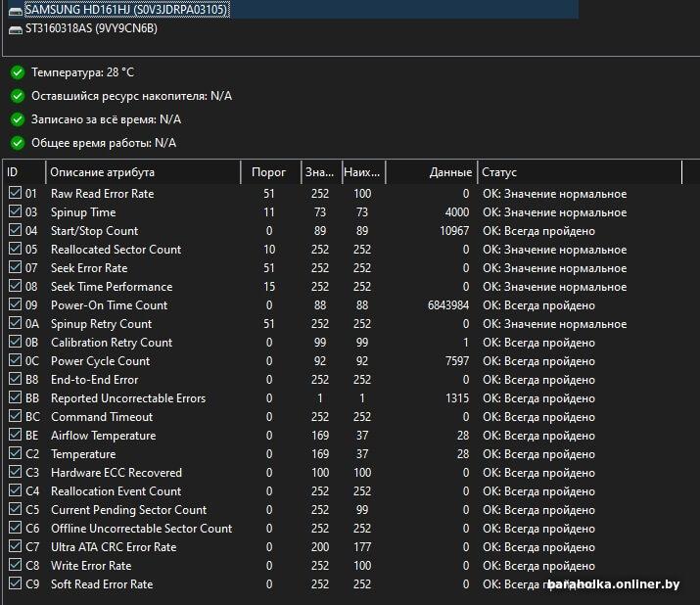The height and width of the screenshot is (605, 700).
Task: Click green check icon beside Общее время работы
Action: pos(18,143)
